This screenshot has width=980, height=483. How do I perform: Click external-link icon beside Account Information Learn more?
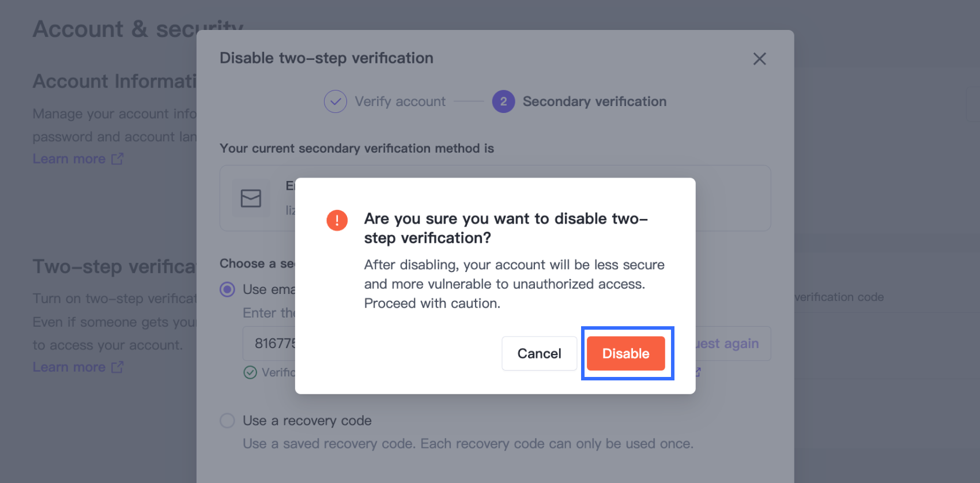[x=118, y=159]
